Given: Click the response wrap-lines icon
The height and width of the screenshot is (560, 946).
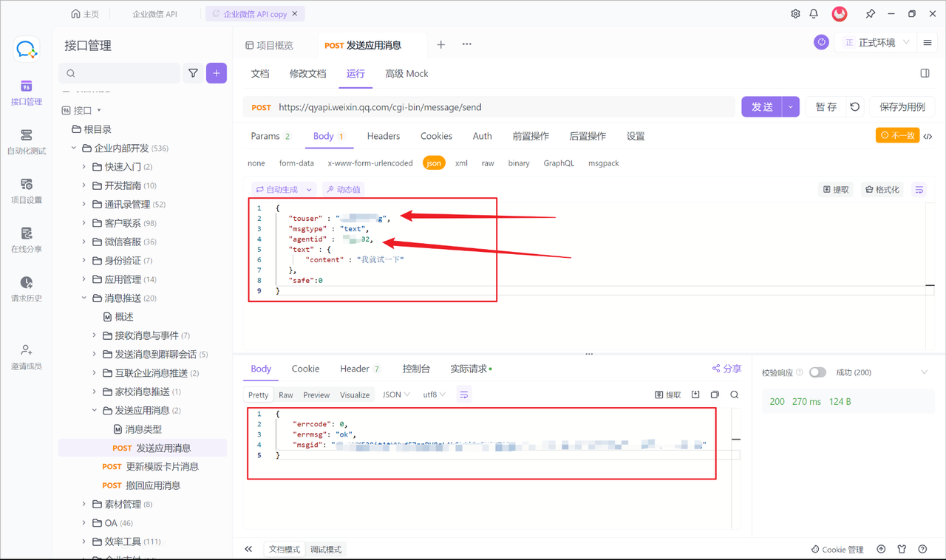Looking at the screenshot, I should point(464,395).
